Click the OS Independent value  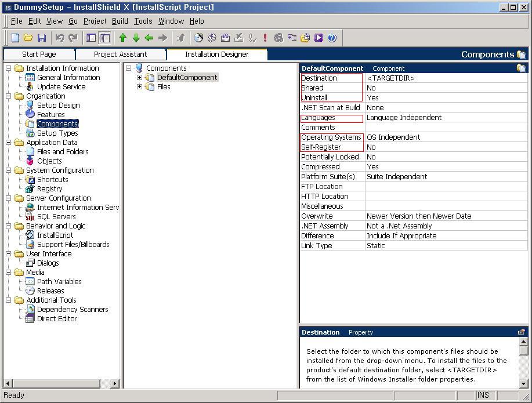tap(393, 137)
